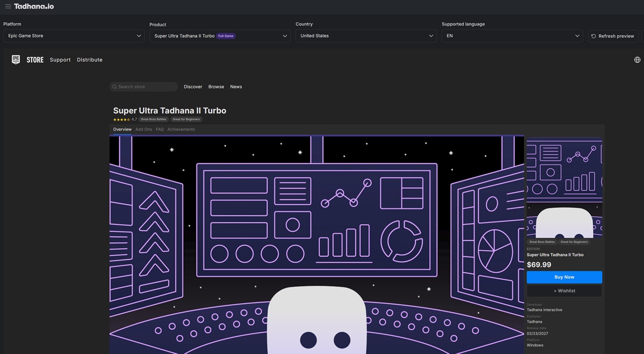Click the Refresh preview button
644x354 pixels.
point(613,36)
